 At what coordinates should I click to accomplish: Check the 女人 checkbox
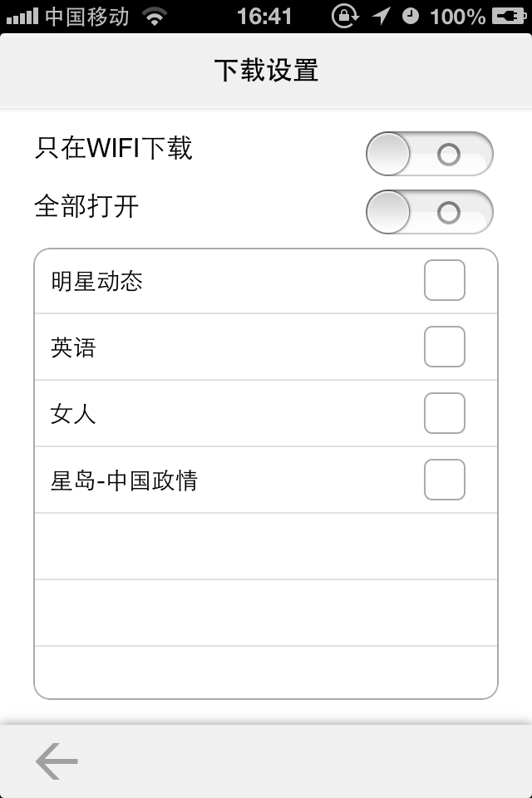point(445,413)
